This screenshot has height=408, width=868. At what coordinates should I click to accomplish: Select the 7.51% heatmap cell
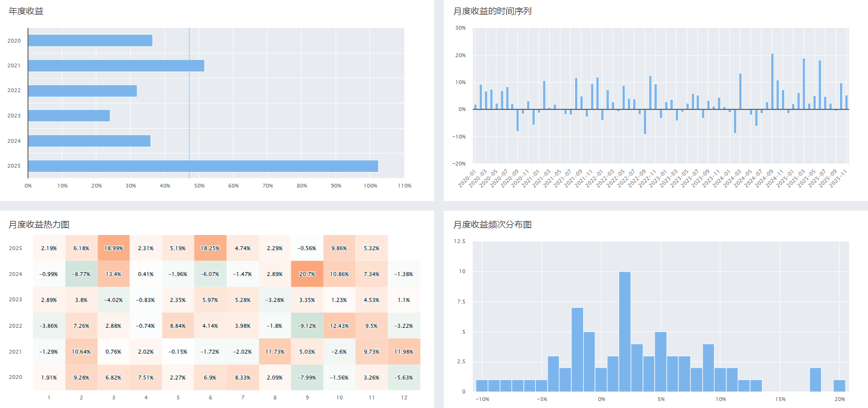(x=146, y=377)
